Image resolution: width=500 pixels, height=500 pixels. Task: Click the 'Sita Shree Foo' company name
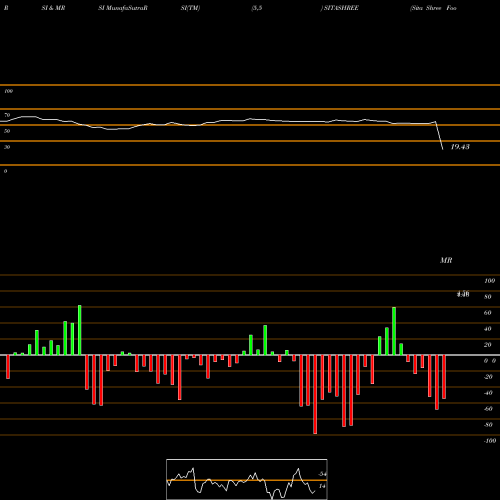point(433,8)
